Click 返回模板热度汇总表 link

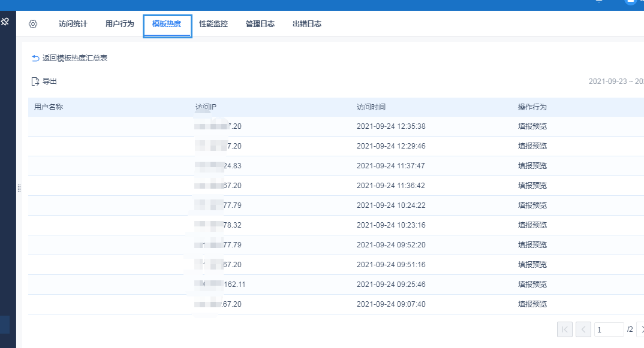(x=75, y=58)
